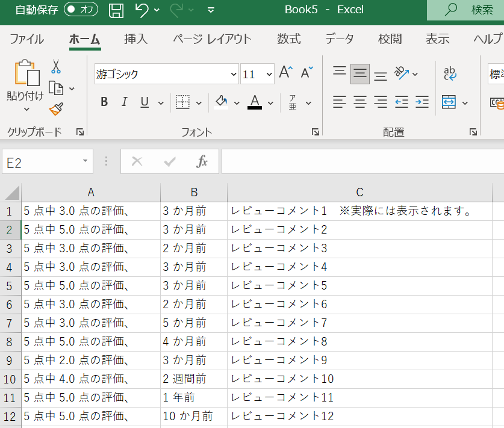
Task: Click the Enter checkmark in formula bar
Action: coord(170,161)
